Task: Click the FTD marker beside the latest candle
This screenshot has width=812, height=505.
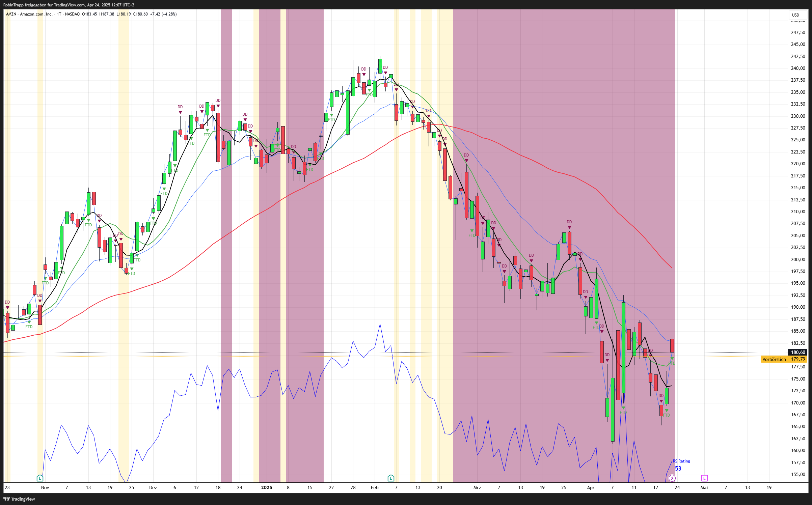Action: (x=672, y=363)
